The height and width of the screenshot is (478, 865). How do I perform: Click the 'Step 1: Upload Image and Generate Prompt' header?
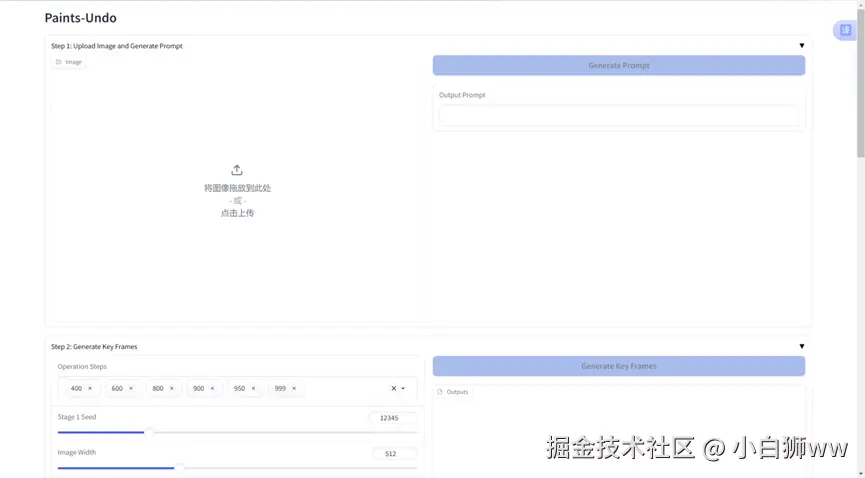[x=117, y=46]
